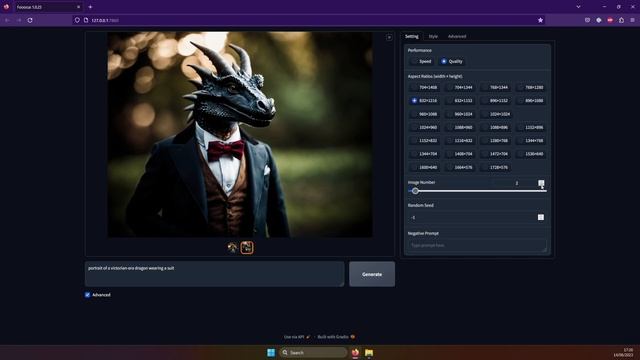The width and height of the screenshot is (640, 360).
Task: Choose the 896×1152 aspect ratio
Action: pos(495,100)
